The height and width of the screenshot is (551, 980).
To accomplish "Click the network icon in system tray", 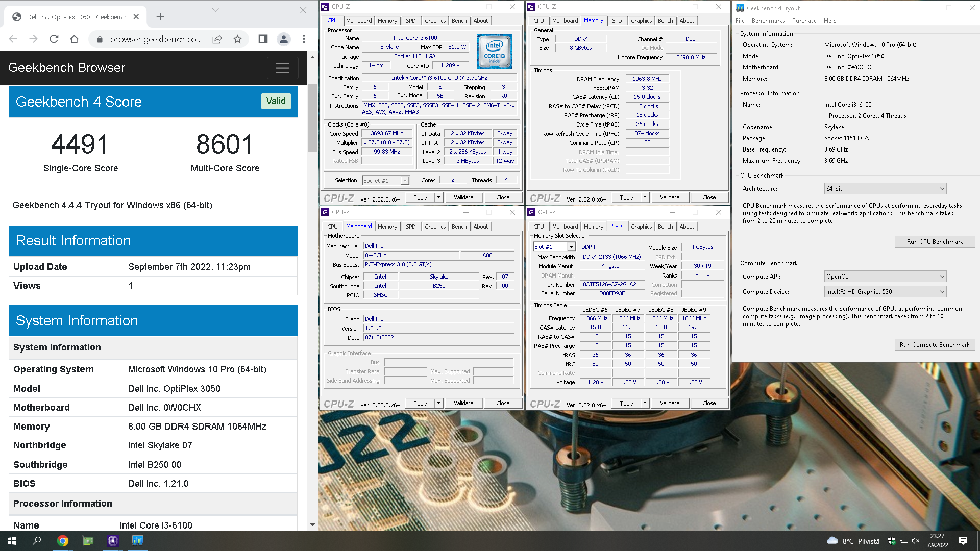I will coord(903,541).
